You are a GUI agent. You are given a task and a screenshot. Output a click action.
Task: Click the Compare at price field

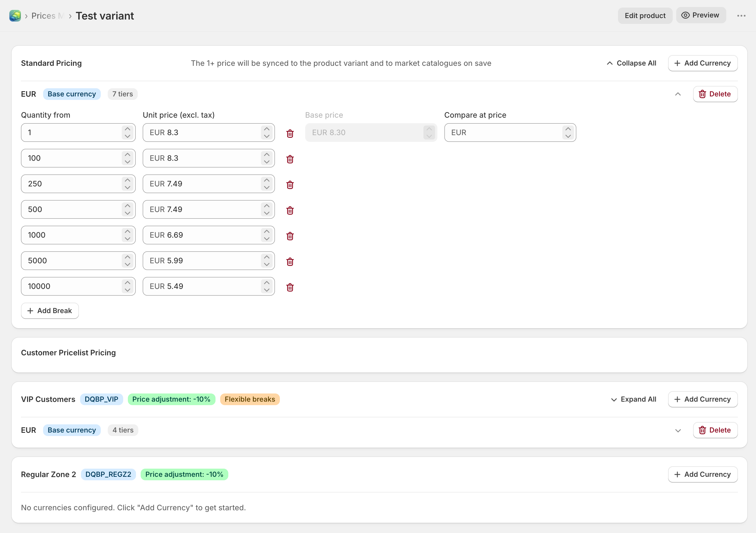[x=510, y=133]
